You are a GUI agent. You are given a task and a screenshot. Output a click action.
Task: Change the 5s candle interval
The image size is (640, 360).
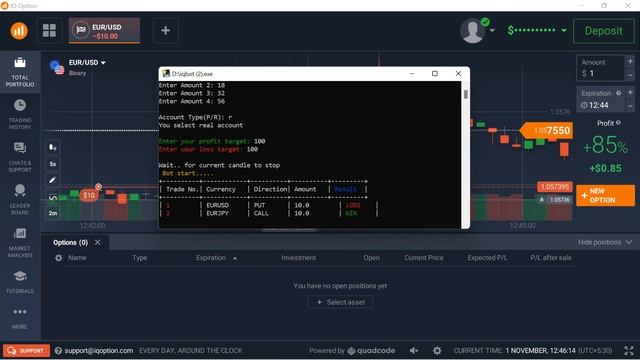(53, 164)
